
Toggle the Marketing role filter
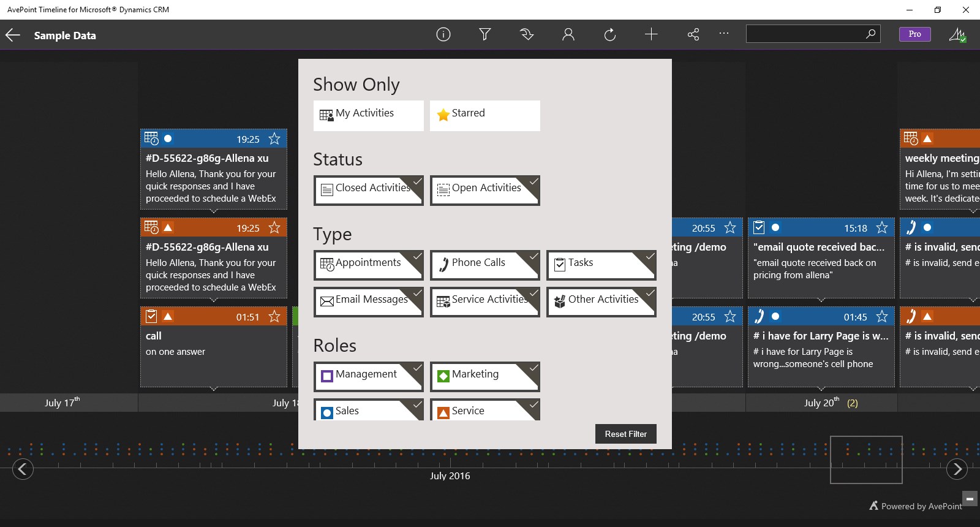[x=485, y=377]
